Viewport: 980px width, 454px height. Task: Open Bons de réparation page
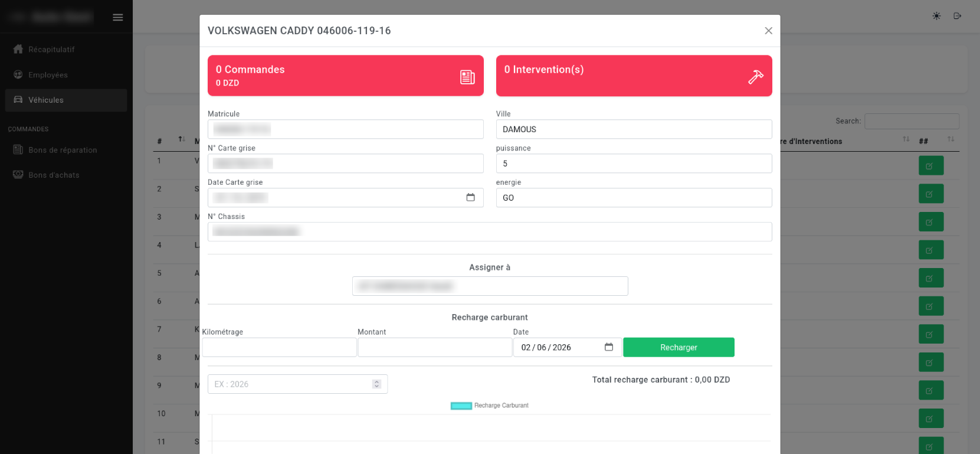pyautogui.click(x=63, y=150)
